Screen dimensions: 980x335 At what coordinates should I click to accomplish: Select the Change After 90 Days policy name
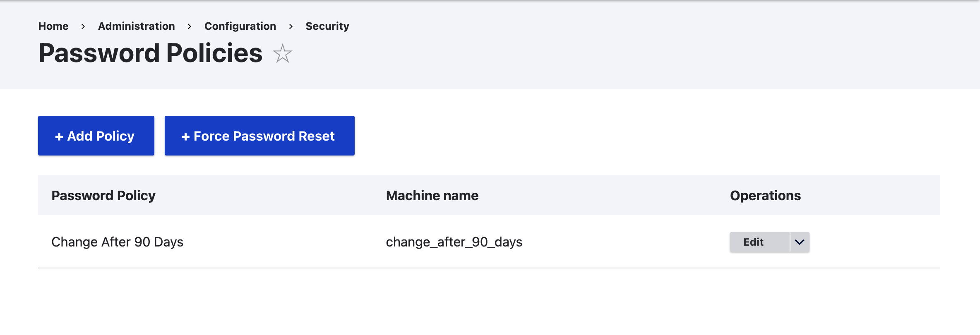coord(117,242)
